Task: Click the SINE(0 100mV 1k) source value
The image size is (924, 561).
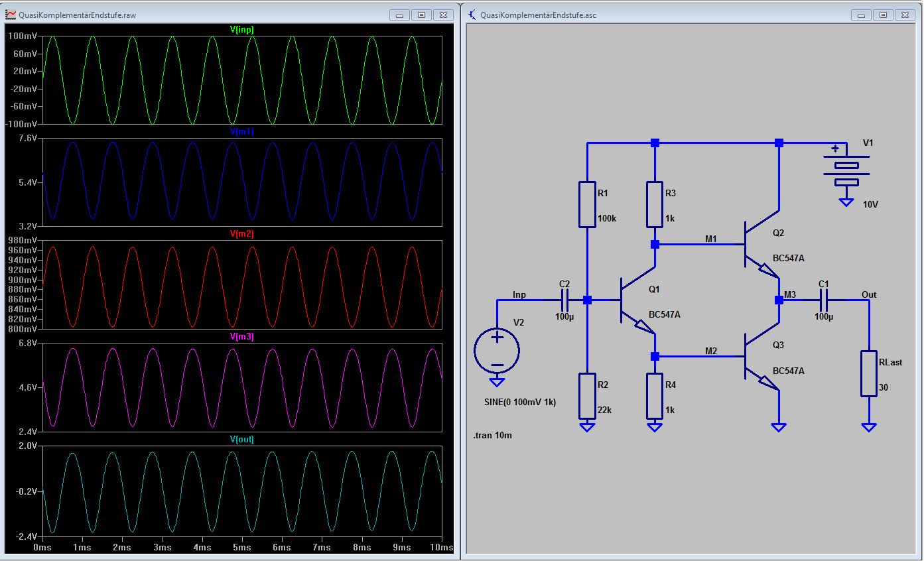Action: (x=520, y=403)
